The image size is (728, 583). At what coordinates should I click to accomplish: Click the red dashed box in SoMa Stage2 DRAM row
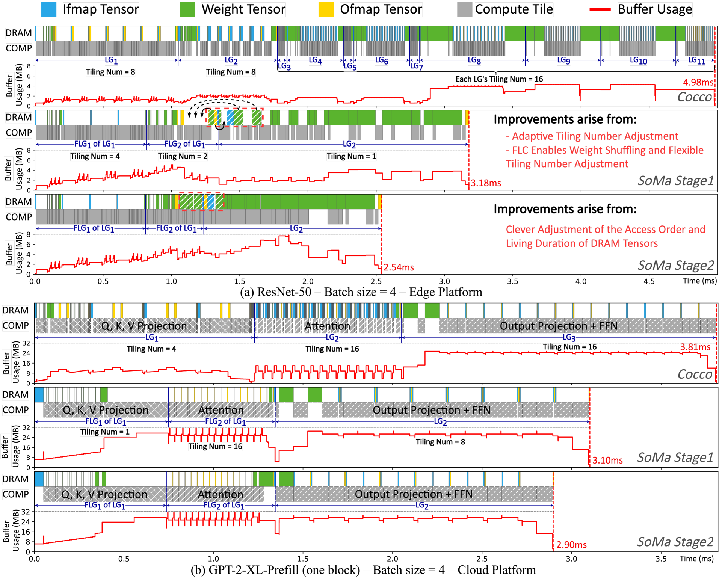pos(201,202)
